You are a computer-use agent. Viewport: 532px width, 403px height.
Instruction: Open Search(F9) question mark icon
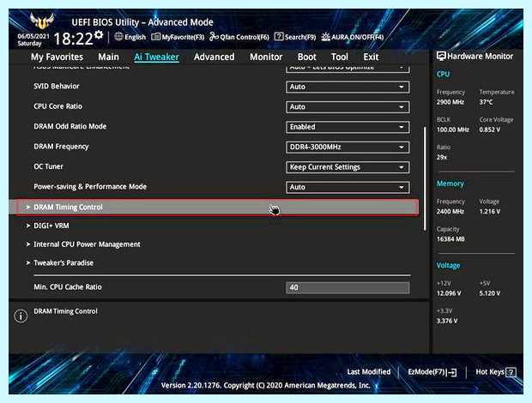coord(279,37)
